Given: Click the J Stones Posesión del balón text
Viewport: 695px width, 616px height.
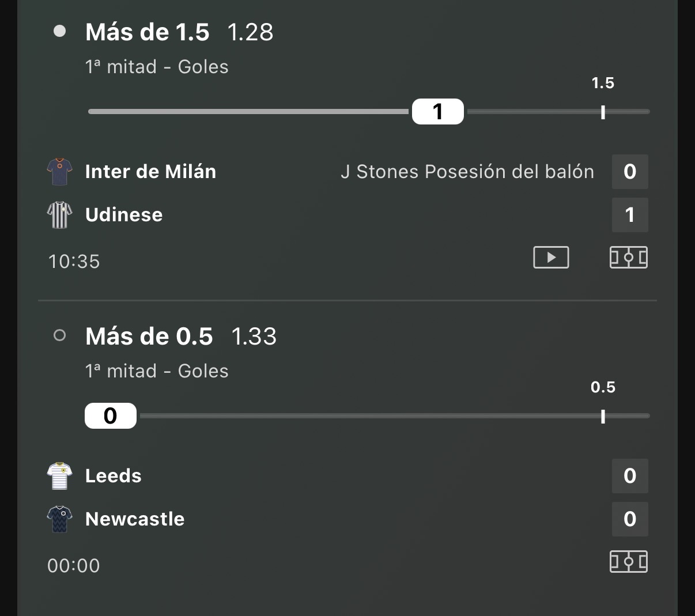Looking at the screenshot, I should (x=467, y=172).
